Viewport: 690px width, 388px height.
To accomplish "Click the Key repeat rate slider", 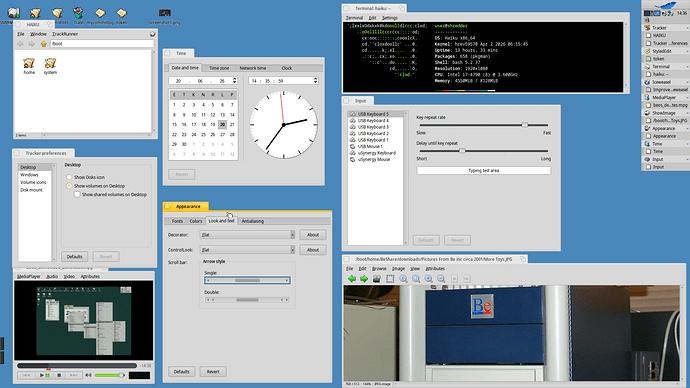I will [x=484, y=125].
